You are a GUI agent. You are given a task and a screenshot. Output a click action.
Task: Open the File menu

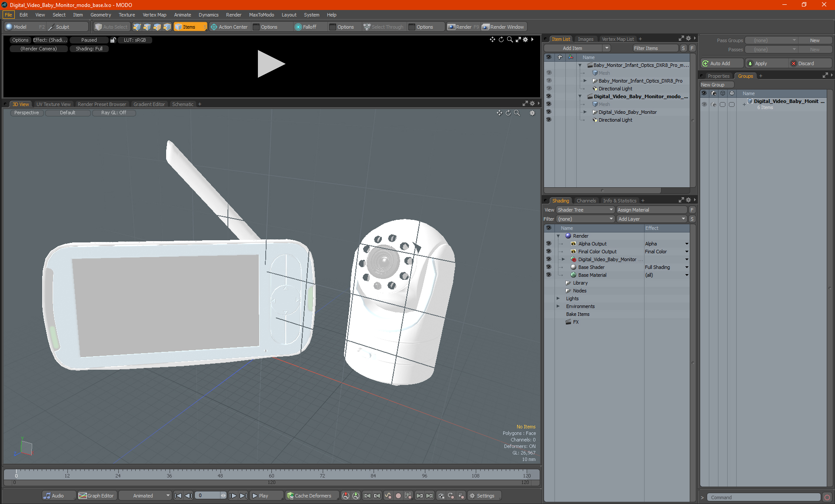click(8, 15)
